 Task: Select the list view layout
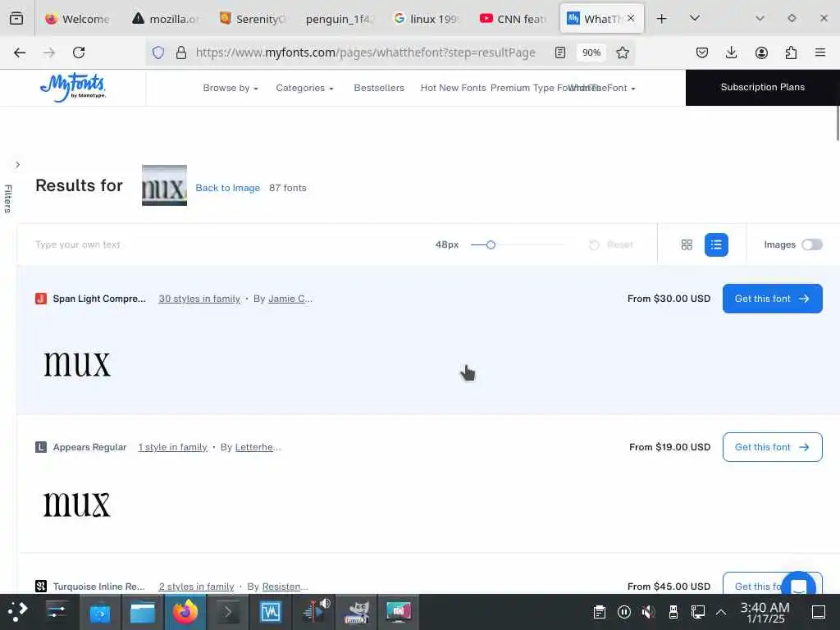(716, 244)
